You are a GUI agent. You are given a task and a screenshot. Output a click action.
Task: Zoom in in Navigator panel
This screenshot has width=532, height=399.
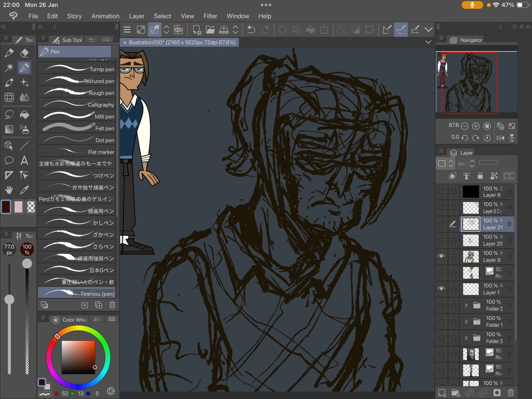coord(476,126)
